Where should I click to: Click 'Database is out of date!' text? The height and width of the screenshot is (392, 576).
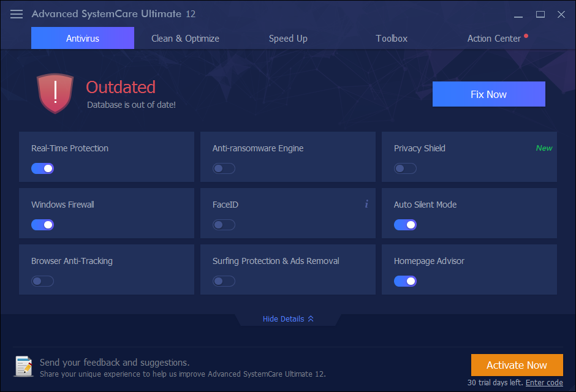click(131, 105)
